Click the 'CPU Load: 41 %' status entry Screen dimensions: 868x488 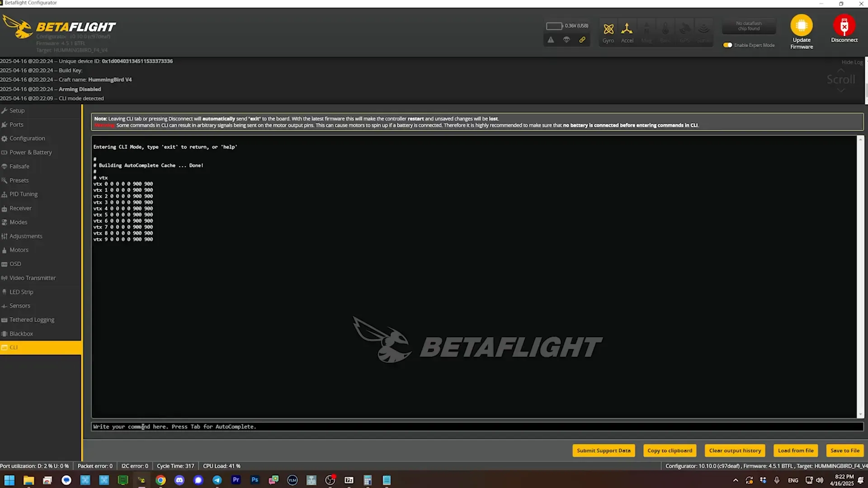pos(222,466)
